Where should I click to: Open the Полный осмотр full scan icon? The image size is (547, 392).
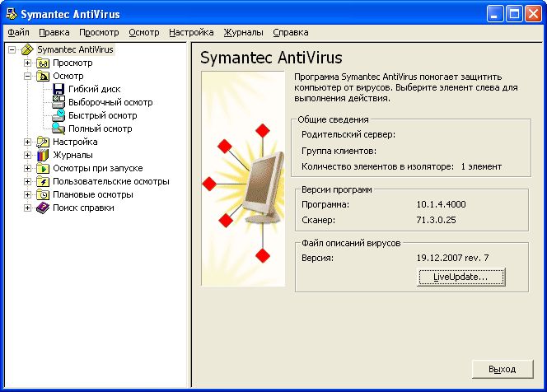(58, 128)
